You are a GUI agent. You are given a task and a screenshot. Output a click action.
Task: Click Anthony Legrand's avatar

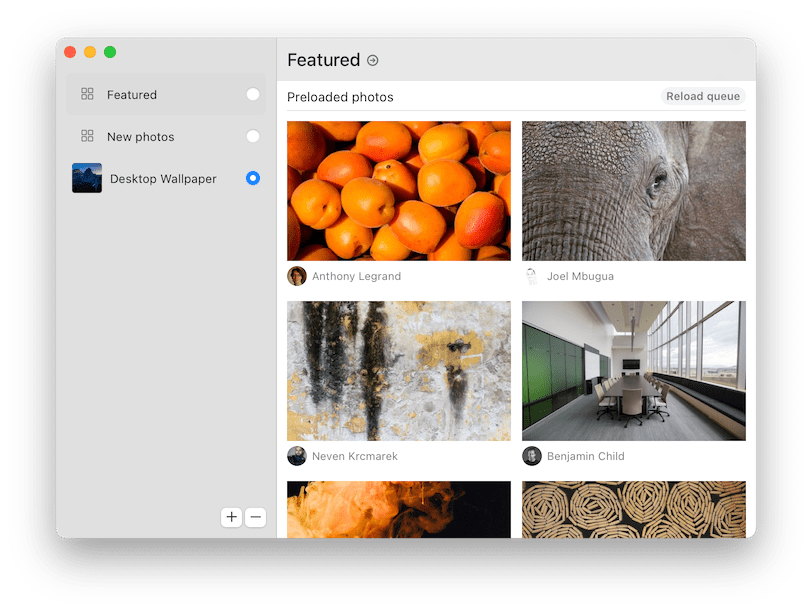297,276
